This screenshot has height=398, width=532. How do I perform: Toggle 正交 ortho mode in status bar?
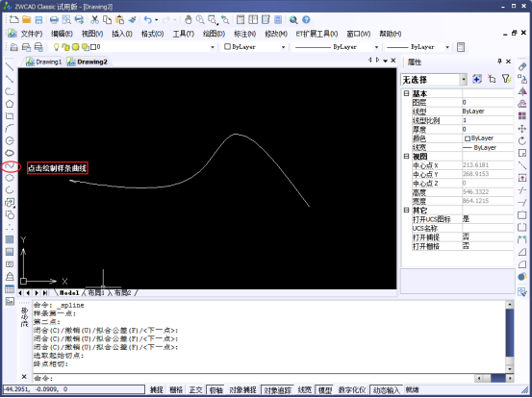point(195,390)
